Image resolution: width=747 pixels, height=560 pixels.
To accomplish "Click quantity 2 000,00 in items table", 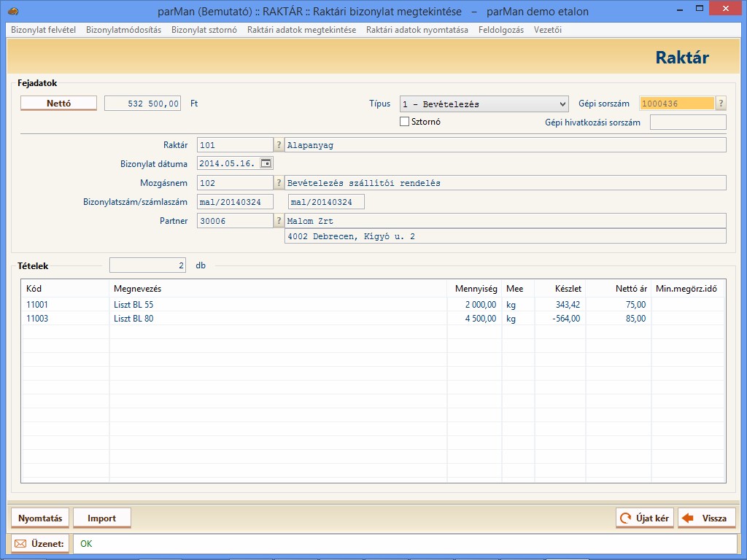I will [x=481, y=305].
